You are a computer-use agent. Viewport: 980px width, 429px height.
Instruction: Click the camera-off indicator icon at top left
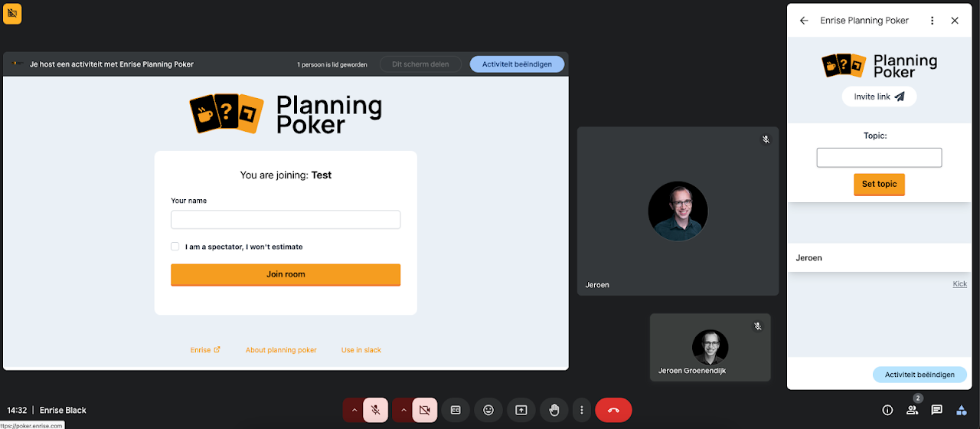tap(12, 14)
